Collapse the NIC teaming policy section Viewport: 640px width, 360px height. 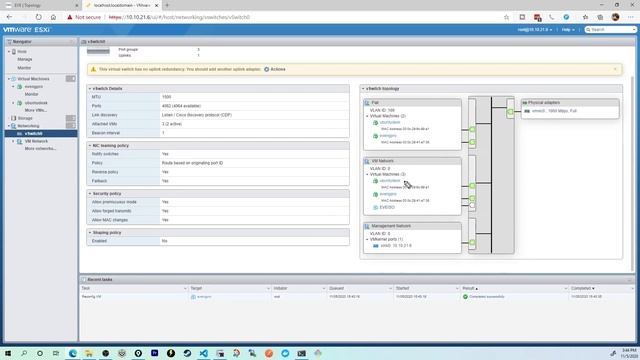(x=90, y=146)
